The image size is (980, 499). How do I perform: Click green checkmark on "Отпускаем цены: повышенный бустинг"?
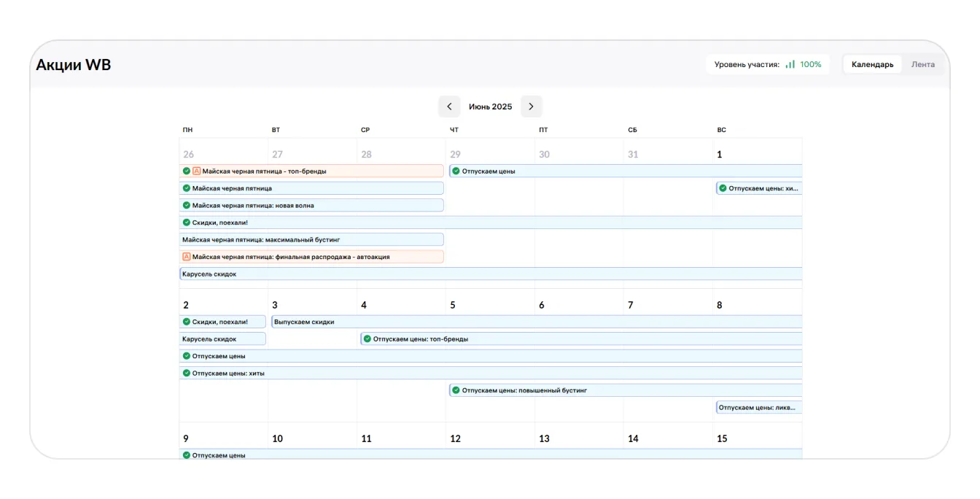(456, 390)
